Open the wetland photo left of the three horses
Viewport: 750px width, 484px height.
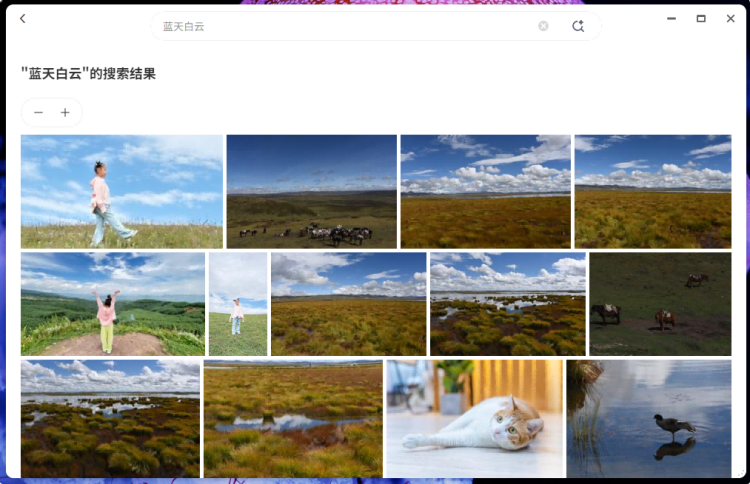pyautogui.click(x=507, y=303)
